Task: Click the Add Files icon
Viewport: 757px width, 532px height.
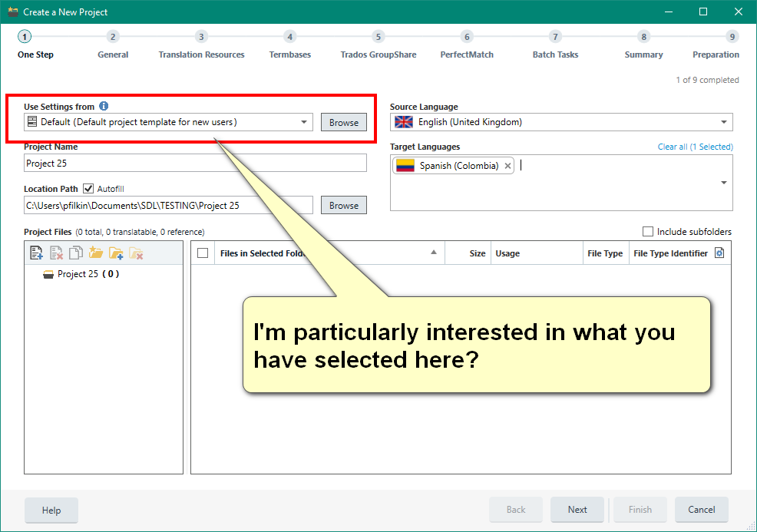Action: (x=36, y=252)
